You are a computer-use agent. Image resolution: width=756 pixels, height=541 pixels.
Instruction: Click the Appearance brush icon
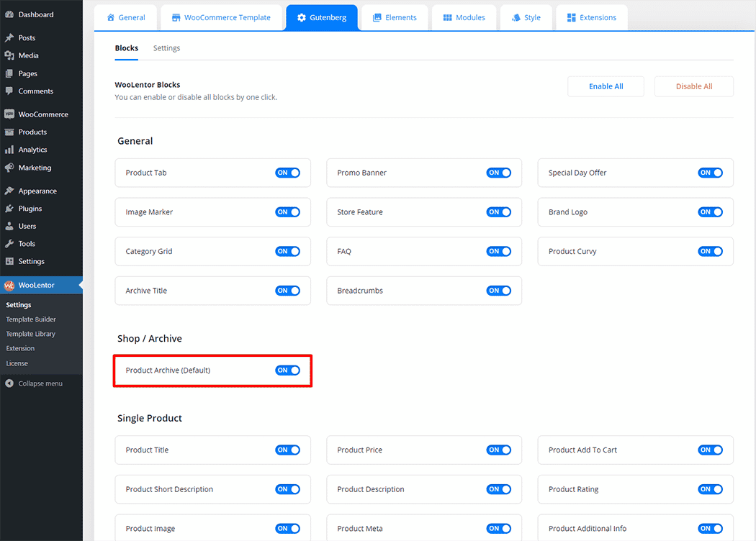[9, 191]
